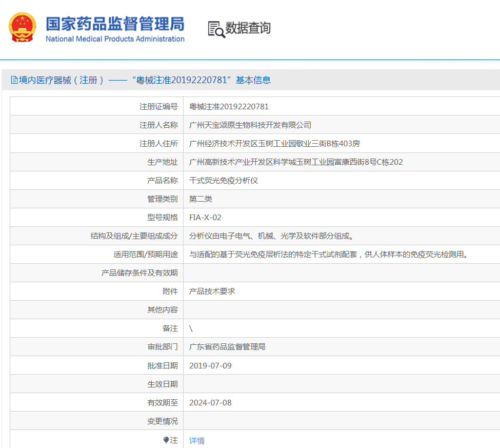This screenshot has height=448, width=500.
Task: Click the 生效日期 label
Action: click(x=163, y=384)
